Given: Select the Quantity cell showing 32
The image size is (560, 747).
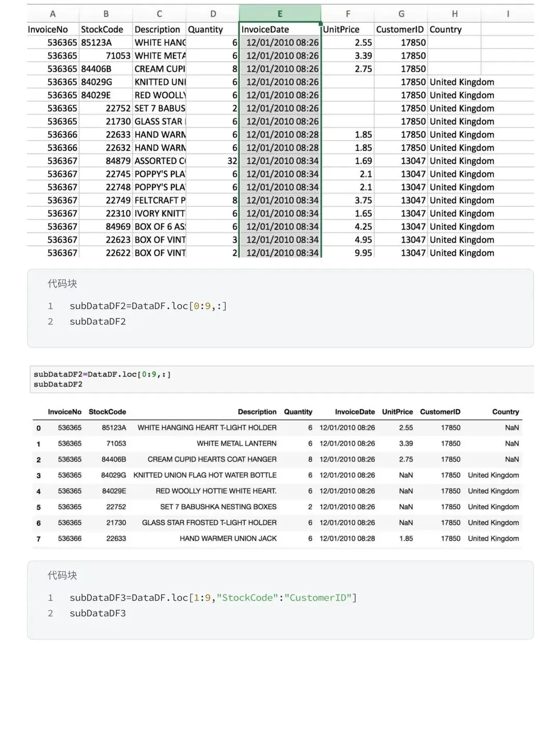Looking at the screenshot, I should (232, 161).
